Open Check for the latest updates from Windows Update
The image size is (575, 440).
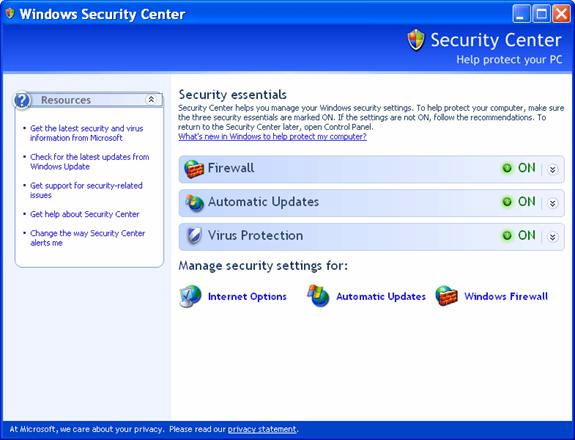(89, 162)
